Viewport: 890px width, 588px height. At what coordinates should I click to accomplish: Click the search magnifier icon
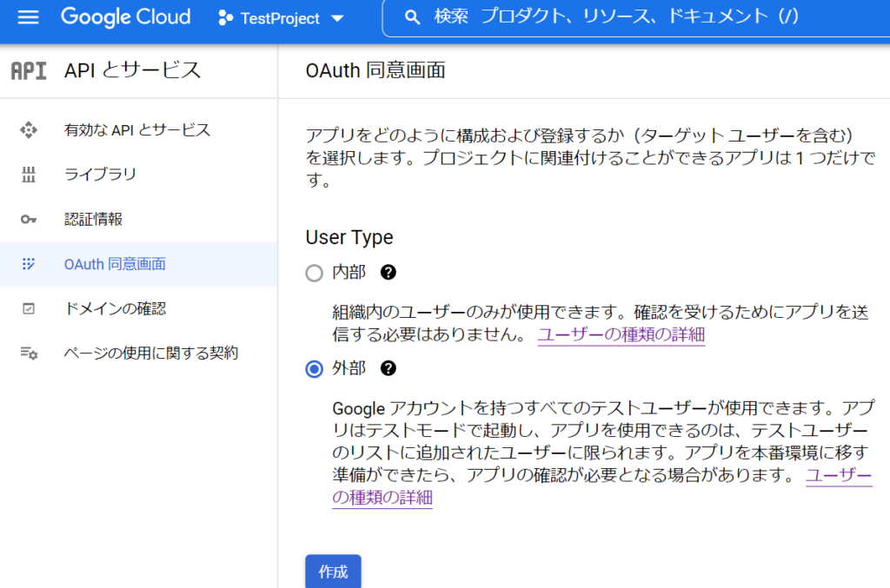point(412,17)
